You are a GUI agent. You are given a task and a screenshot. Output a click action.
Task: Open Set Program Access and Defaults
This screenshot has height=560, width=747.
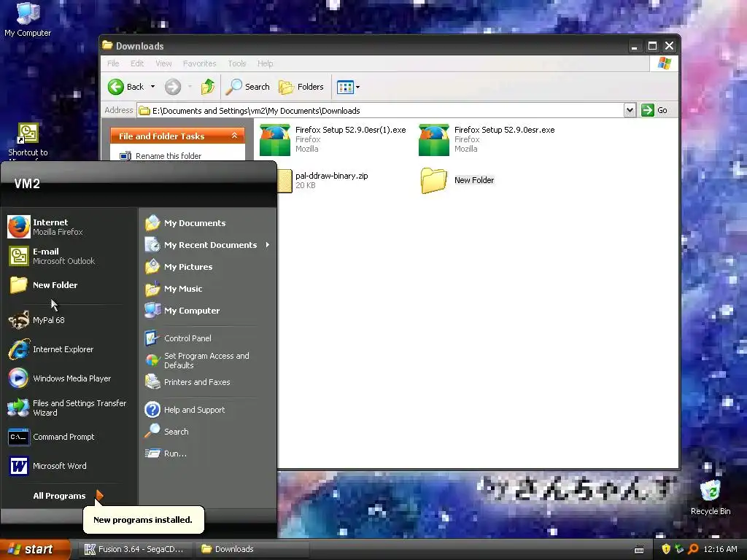tap(207, 360)
